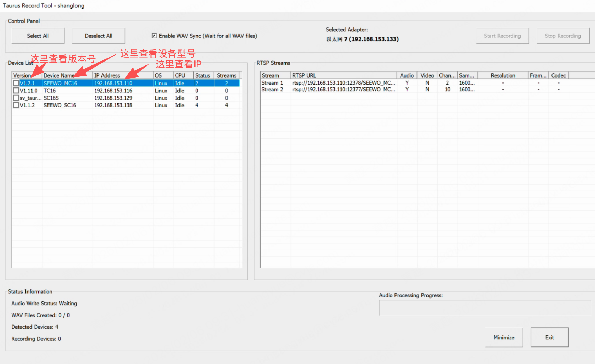Click the IP Address column header
595x364 pixels.
(107, 75)
